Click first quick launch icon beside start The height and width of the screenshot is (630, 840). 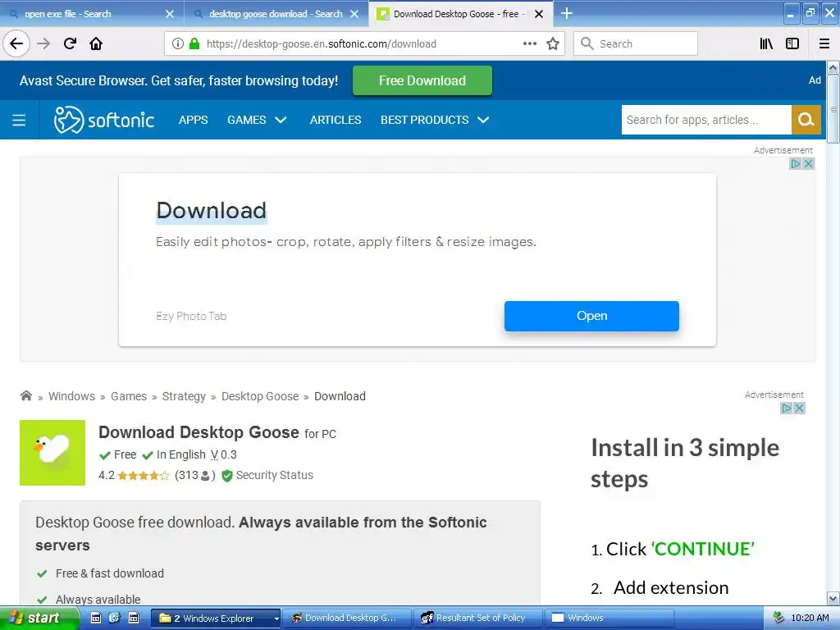[x=95, y=619]
